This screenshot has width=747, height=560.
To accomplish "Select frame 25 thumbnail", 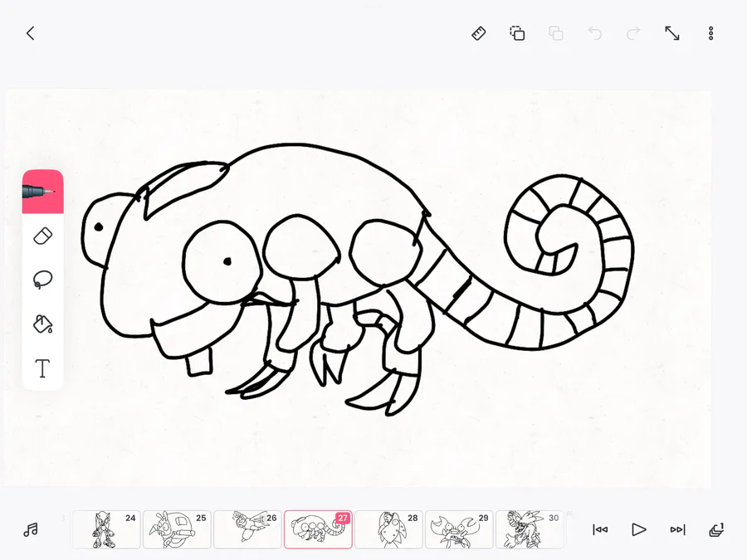I will click(177, 529).
